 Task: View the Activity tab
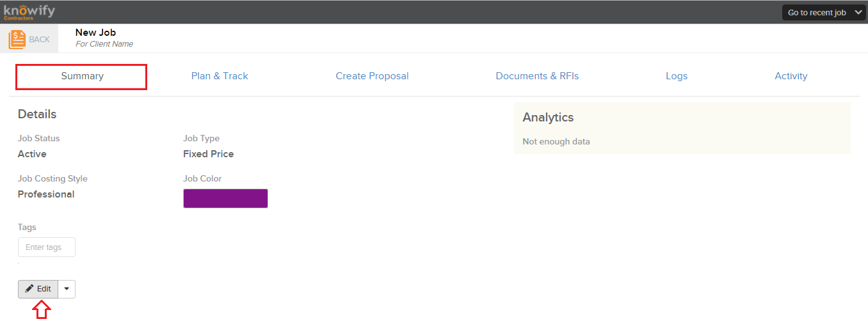click(x=791, y=76)
